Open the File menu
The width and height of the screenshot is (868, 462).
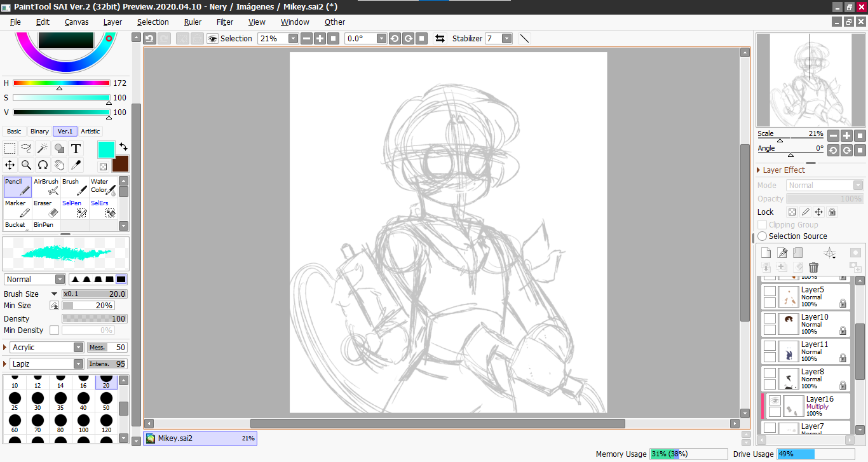coord(15,22)
